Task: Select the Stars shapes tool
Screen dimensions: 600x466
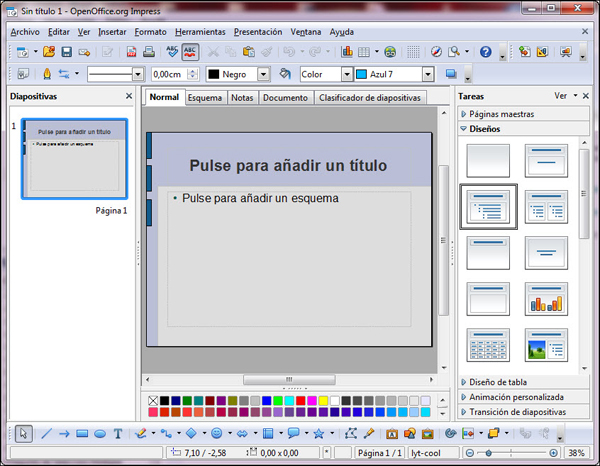Action: [318, 433]
